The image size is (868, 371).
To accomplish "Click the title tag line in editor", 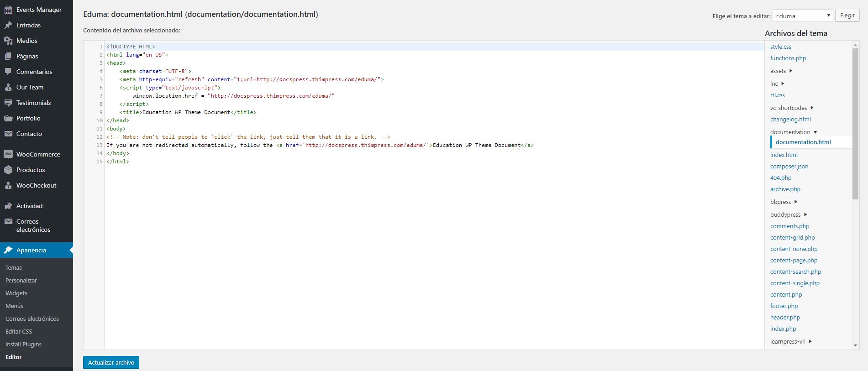I will click(188, 112).
